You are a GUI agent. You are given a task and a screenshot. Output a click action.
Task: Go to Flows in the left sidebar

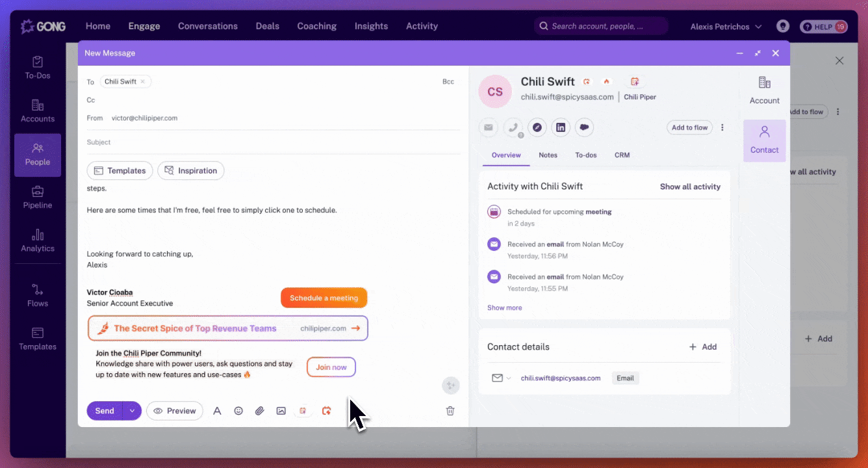point(38,296)
